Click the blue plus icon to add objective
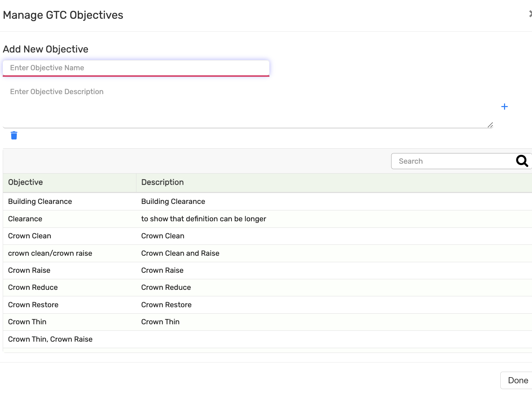Image resolution: width=532 pixels, height=401 pixels. [x=504, y=107]
